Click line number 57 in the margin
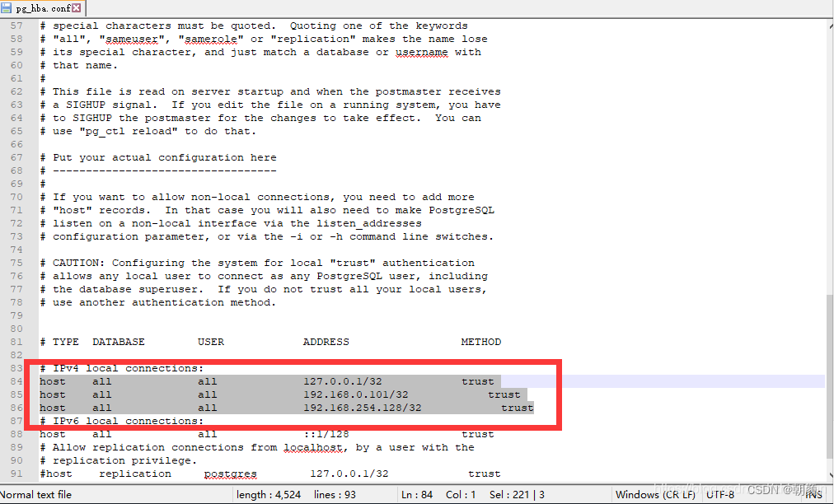834x504 pixels. pyautogui.click(x=16, y=26)
